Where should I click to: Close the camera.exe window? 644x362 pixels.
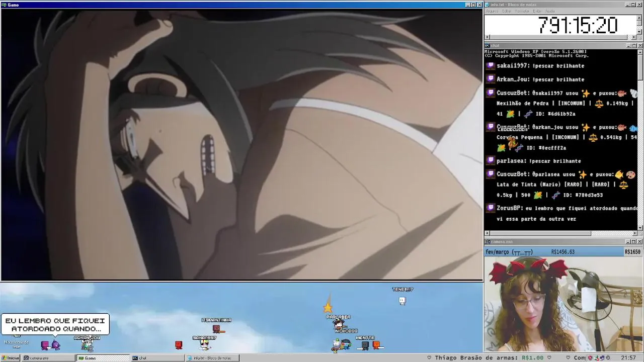click(640, 242)
